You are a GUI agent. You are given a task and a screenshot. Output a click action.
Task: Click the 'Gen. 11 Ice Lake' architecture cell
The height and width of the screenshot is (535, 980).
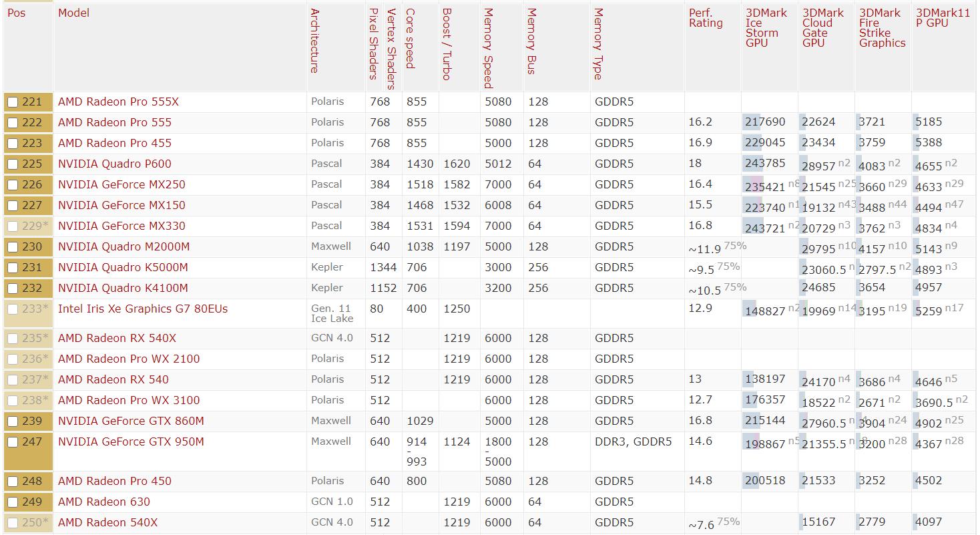pyautogui.click(x=332, y=314)
